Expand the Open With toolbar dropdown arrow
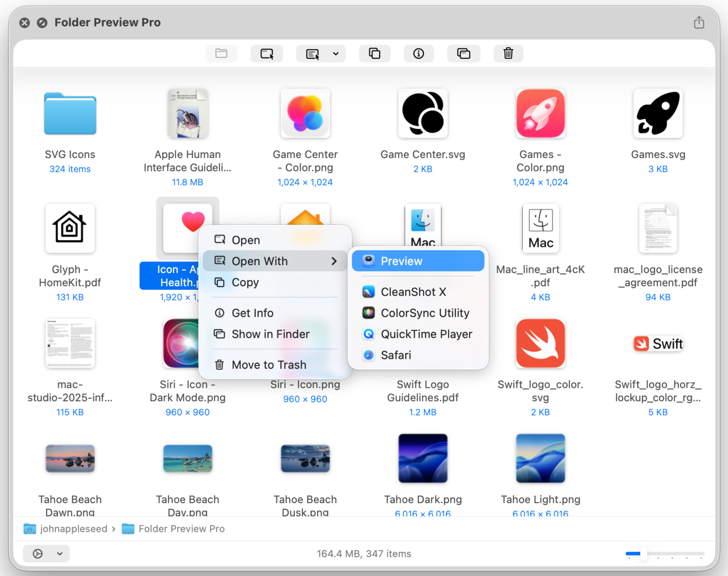The image size is (728, 576). [336, 53]
